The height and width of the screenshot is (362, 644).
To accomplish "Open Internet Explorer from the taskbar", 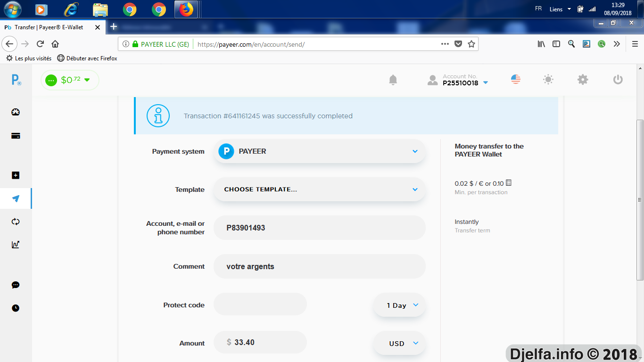I will point(71,9).
